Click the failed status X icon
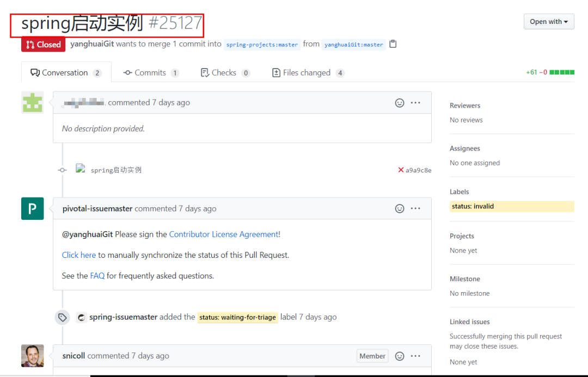Viewport: 588px width, 377px height. pyautogui.click(x=401, y=170)
